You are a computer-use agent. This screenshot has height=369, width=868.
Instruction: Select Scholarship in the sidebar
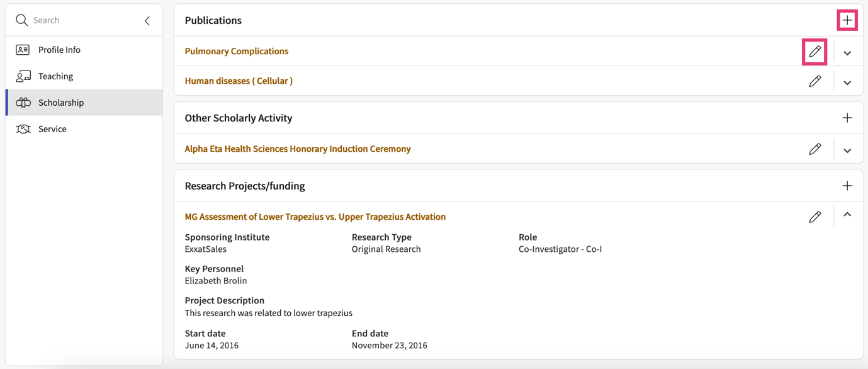click(84, 103)
